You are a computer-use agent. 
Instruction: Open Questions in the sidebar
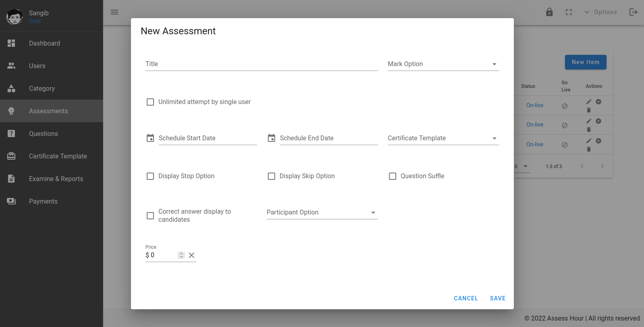44,133
